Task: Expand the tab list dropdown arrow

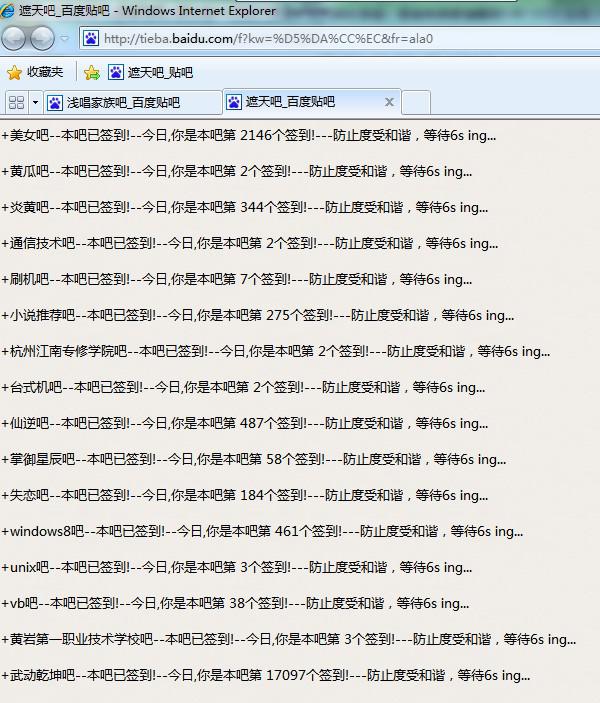Action: coord(35,103)
